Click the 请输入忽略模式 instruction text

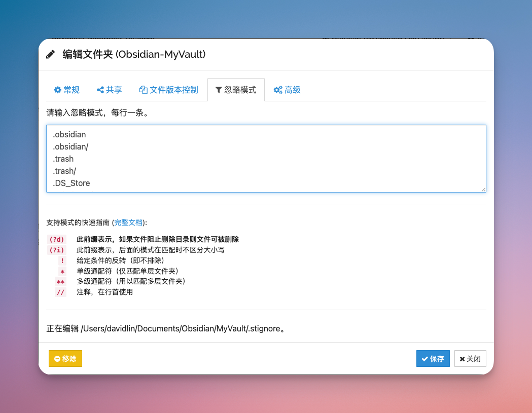pos(98,112)
